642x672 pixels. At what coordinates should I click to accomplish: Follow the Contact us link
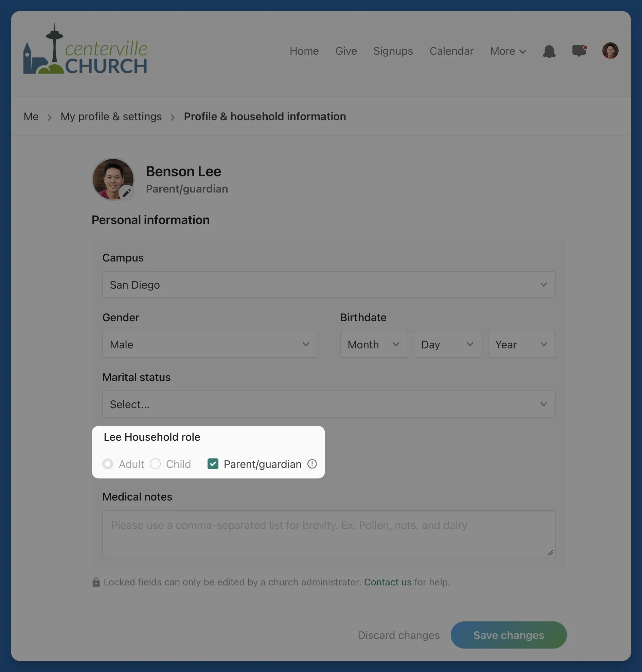(x=387, y=582)
